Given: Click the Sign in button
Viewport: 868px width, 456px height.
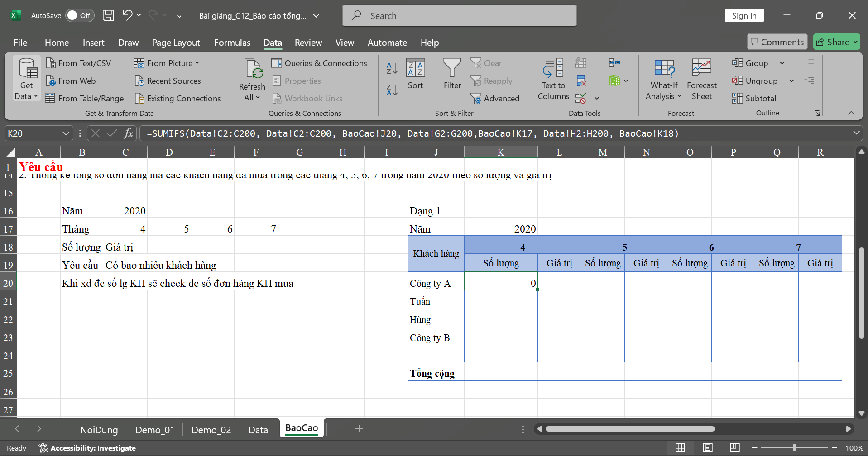Looking at the screenshot, I should point(744,15).
